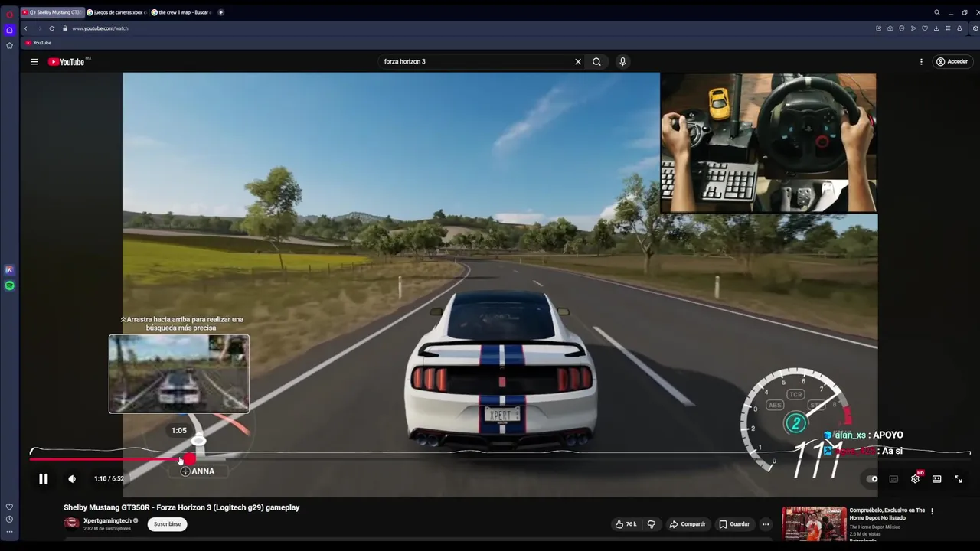
Task: Toggle the autoplay switch
Action: pyautogui.click(x=872, y=479)
